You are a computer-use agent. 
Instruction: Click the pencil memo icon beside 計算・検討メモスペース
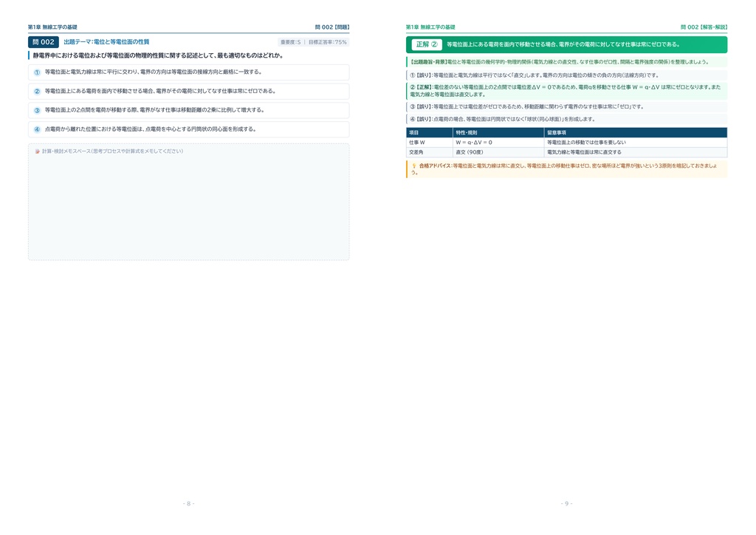pos(38,151)
